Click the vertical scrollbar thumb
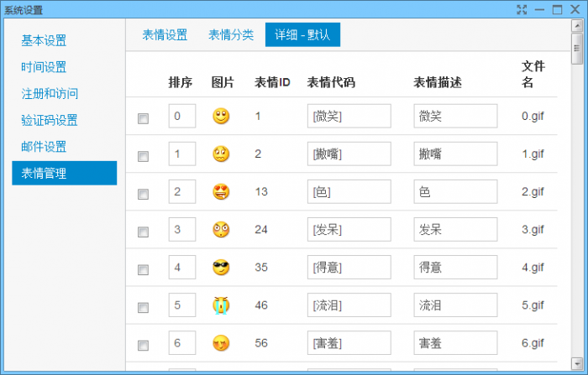 click(x=577, y=49)
